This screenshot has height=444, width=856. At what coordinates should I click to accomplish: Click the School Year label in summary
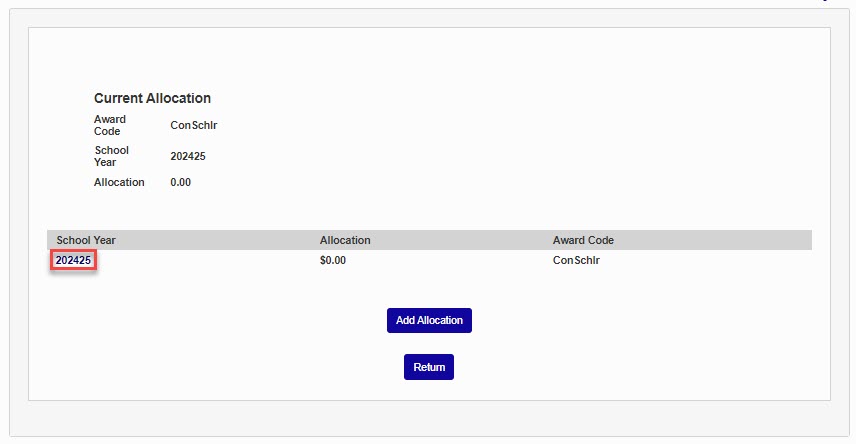click(x=111, y=156)
